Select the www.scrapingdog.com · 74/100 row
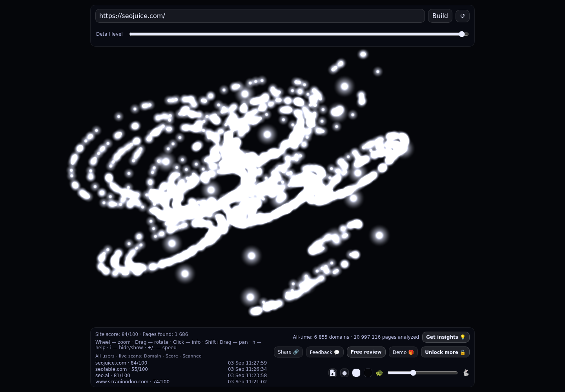The width and height of the screenshot is (565, 392). coord(181,381)
